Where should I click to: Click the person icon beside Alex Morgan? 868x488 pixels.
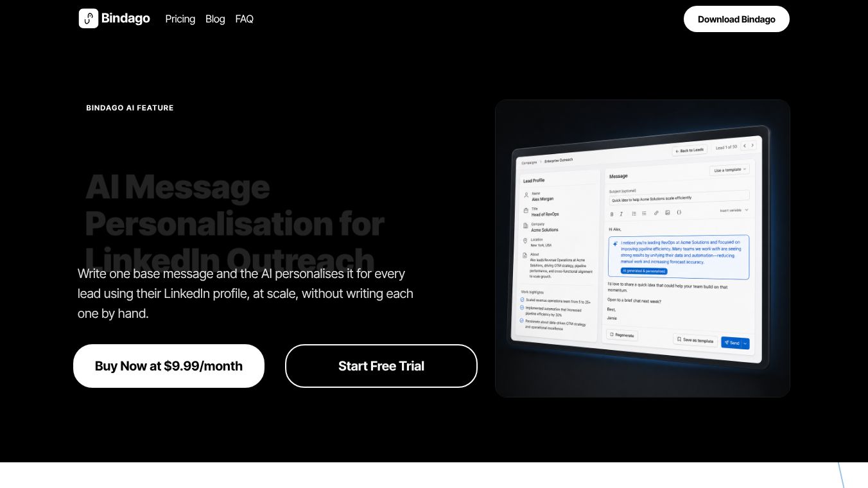tap(526, 195)
